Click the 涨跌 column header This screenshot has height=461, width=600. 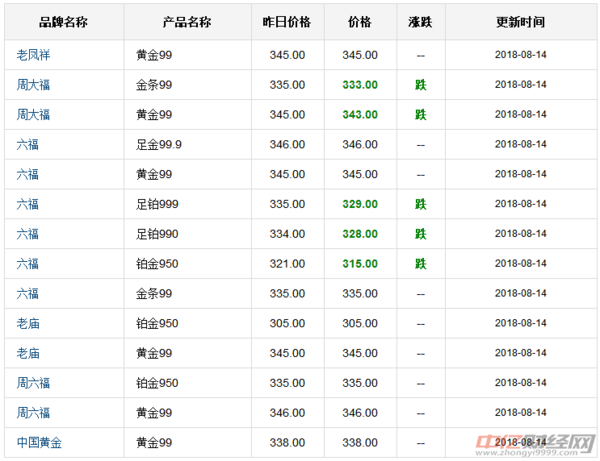(x=420, y=22)
